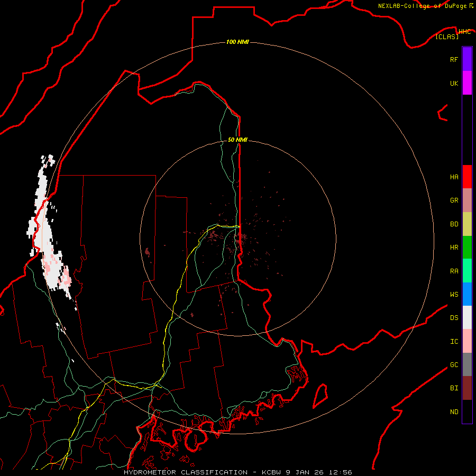Click the 'HYDROMETEOR CLASSIFICATION' title at bottom

[x=186, y=472]
